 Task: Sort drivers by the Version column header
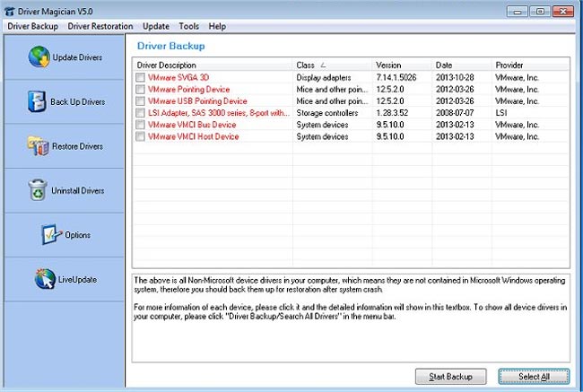pyautogui.click(x=402, y=65)
